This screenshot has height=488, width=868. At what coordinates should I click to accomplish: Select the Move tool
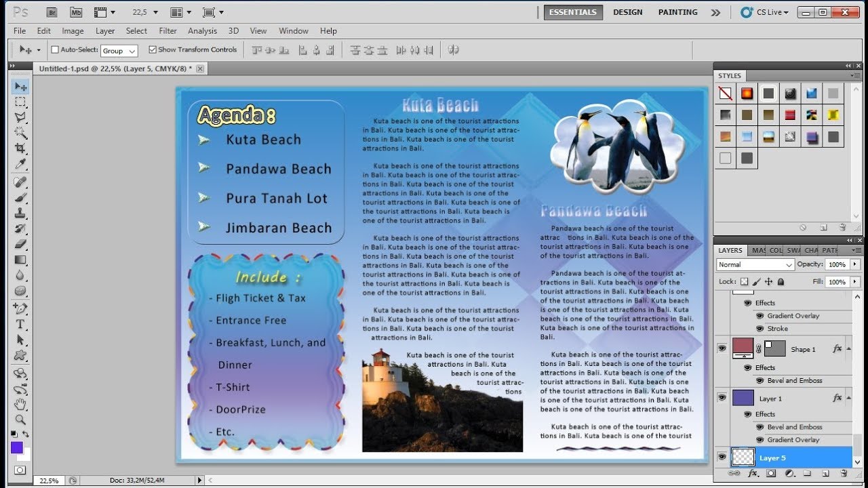pos(20,87)
